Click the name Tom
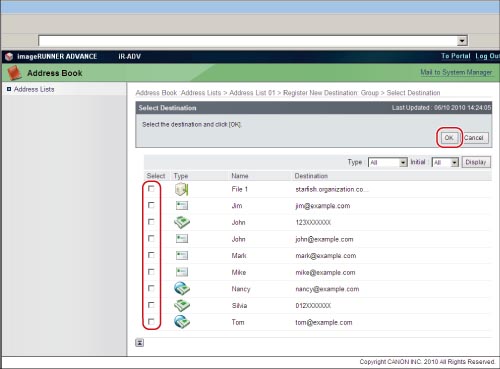Image resolution: width=500 pixels, height=369 pixels. point(238,322)
